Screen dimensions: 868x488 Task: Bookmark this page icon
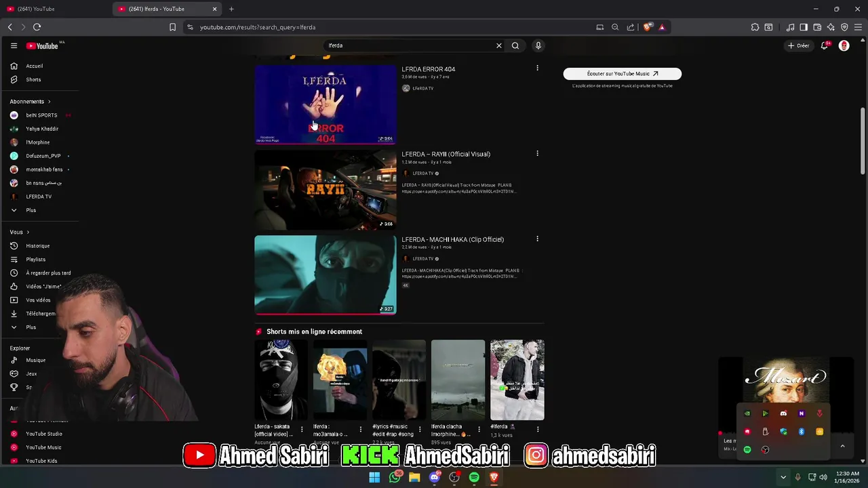(172, 27)
